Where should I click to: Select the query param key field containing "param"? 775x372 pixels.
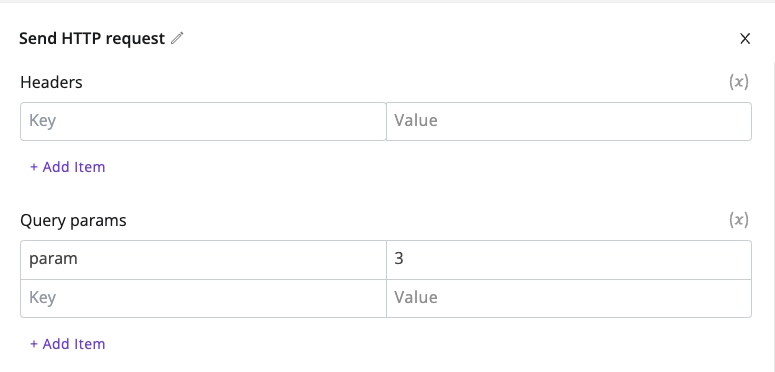coord(203,259)
